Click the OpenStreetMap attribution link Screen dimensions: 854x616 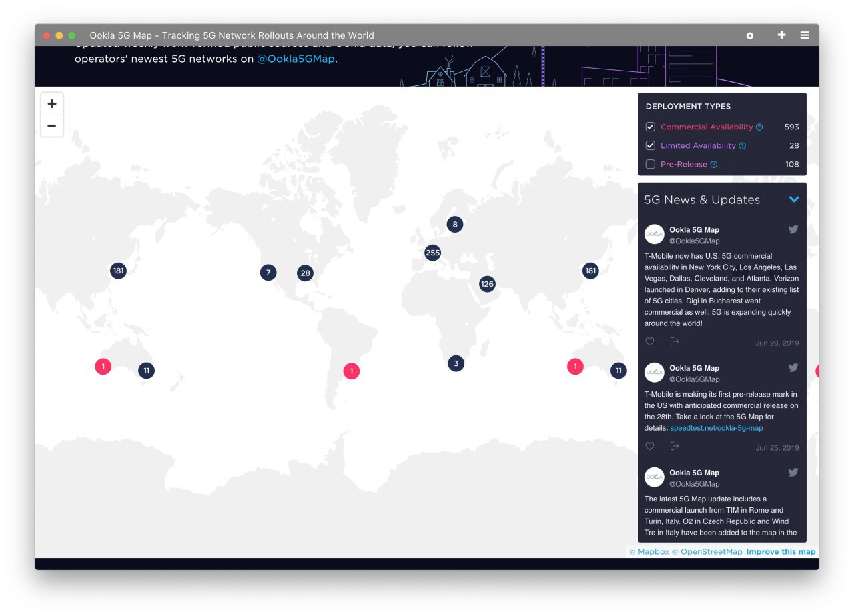[x=707, y=552]
